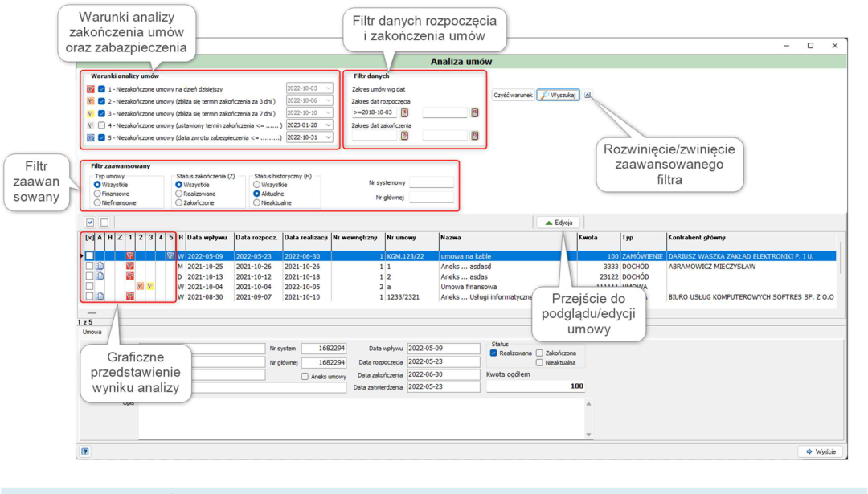Uncheck condition 1 Niezakończone umowy na dzień dzisiejszy
Image resolution: width=868 pixels, height=494 pixels.
pos(102,89)
